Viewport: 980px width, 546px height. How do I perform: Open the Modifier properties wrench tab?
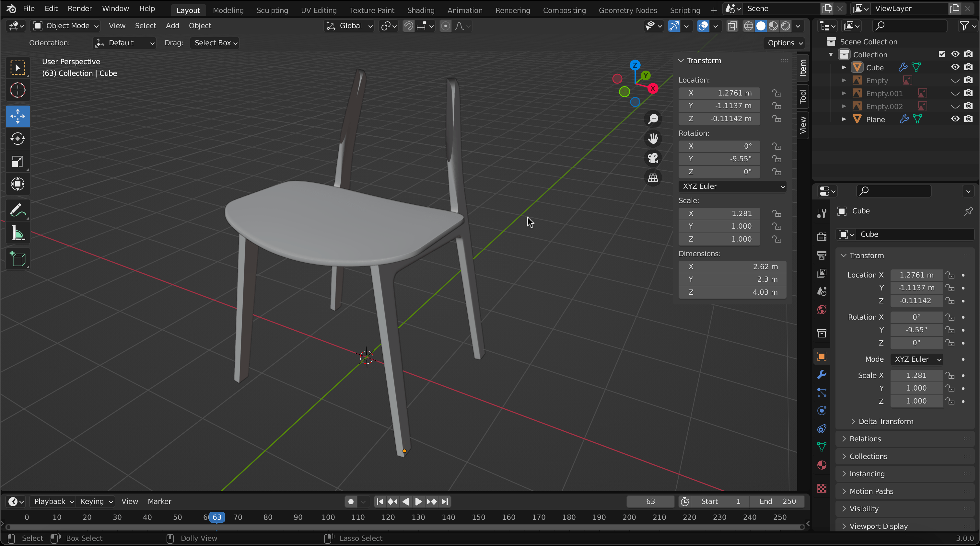pos(822,374)
